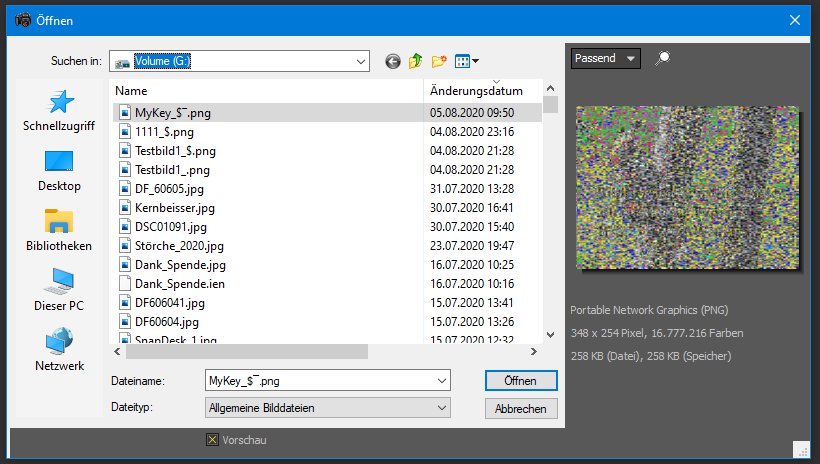The height and width of the screenshot is (464, 820).
Task: Open Bibliotheken in the places sidebar
Action: click(x=58, y=230)
